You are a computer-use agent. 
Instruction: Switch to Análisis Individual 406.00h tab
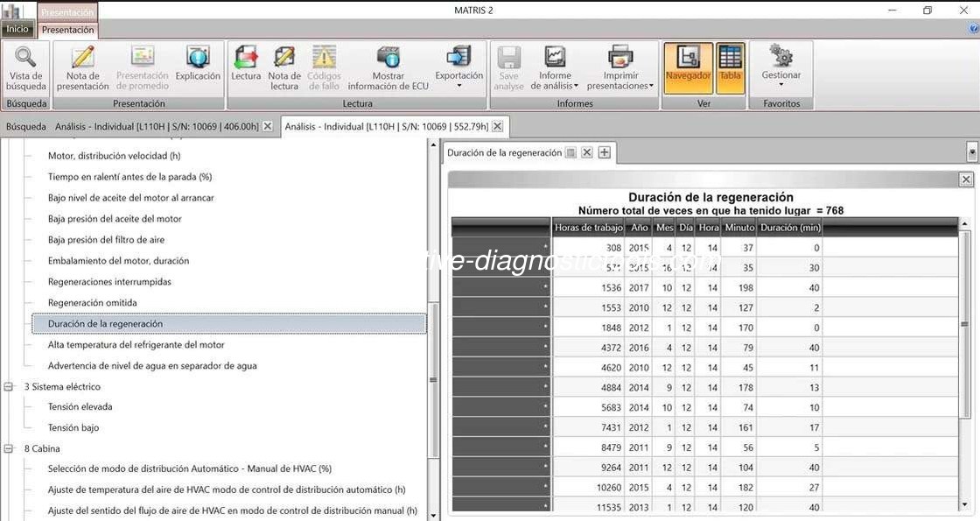tap(157, 126)
